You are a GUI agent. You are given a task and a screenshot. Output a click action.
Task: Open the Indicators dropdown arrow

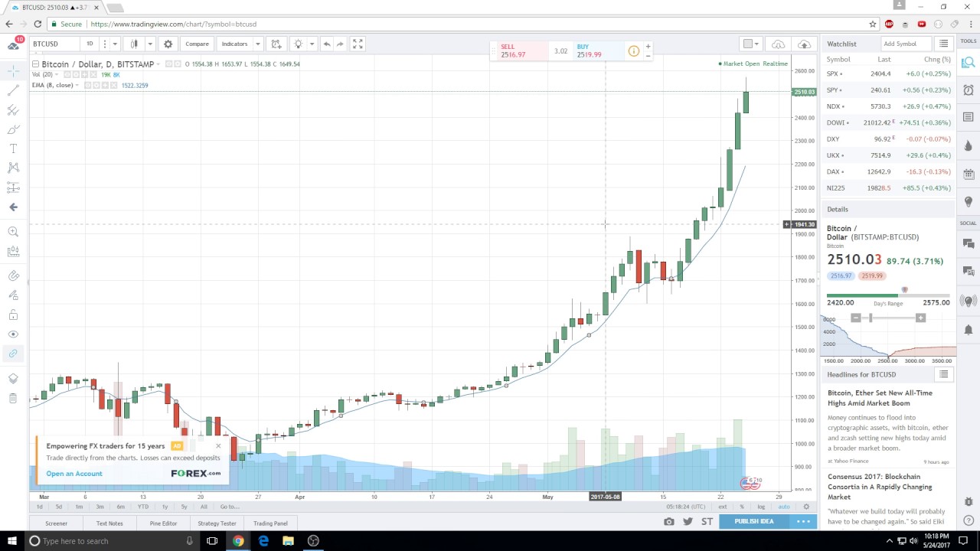tap(256, 44)
